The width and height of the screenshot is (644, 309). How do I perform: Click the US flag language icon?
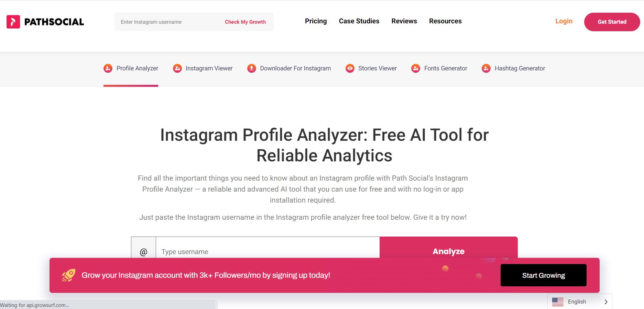tap(558, 301)
